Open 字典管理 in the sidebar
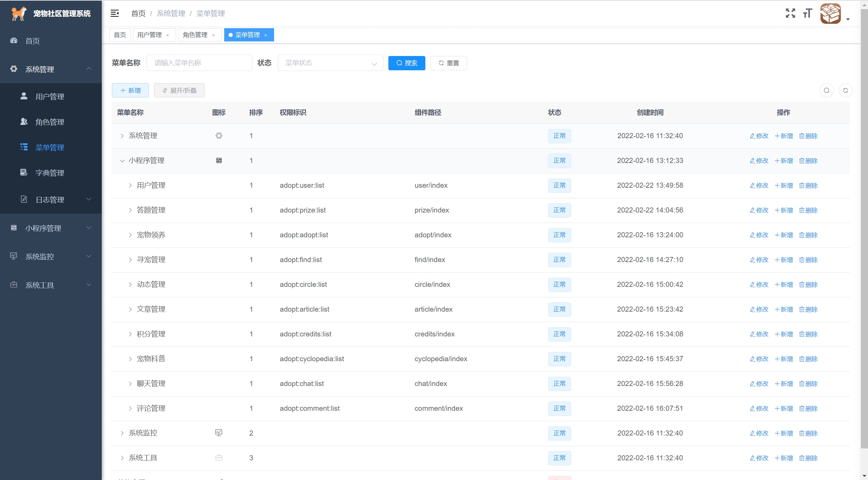The width and height of the screenshot is (868, 480). coord(51,173)
